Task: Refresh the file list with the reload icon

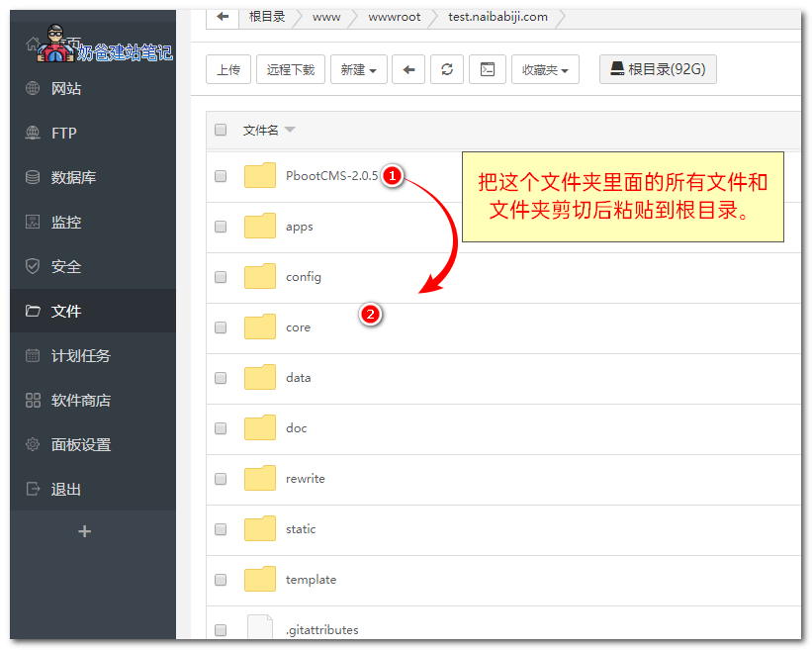Action: coord(447,69)
